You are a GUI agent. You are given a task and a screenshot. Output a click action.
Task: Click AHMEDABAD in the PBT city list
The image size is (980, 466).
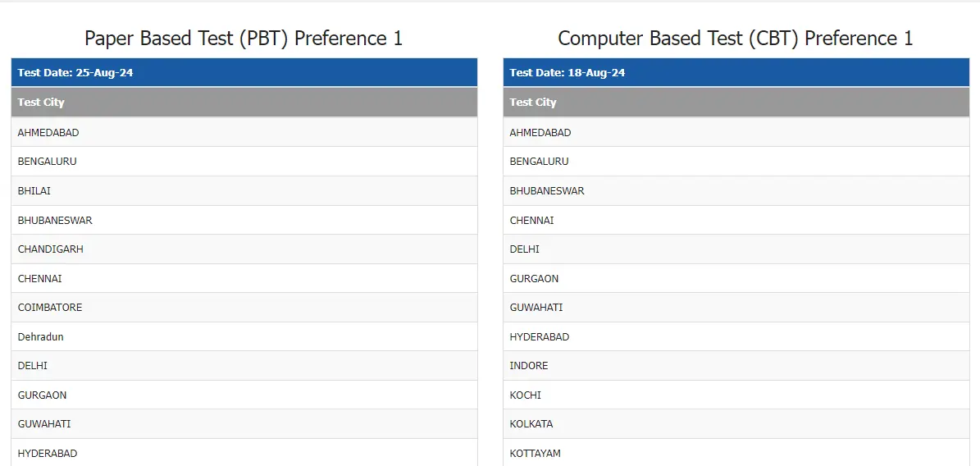pyautogui.click(x=48, y=132)
